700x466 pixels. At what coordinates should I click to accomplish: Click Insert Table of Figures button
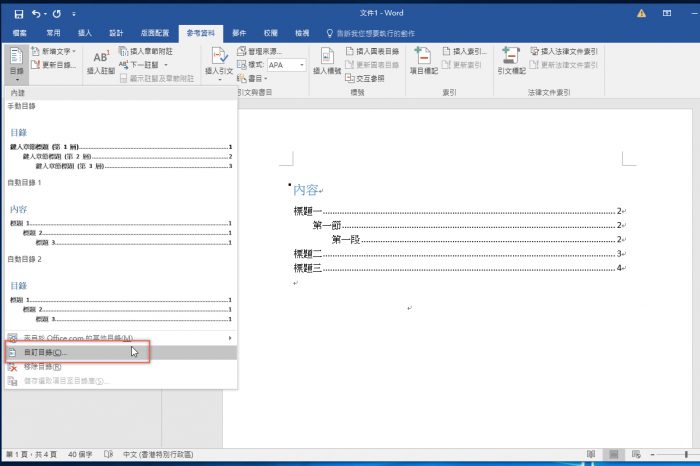coord(372,51)
